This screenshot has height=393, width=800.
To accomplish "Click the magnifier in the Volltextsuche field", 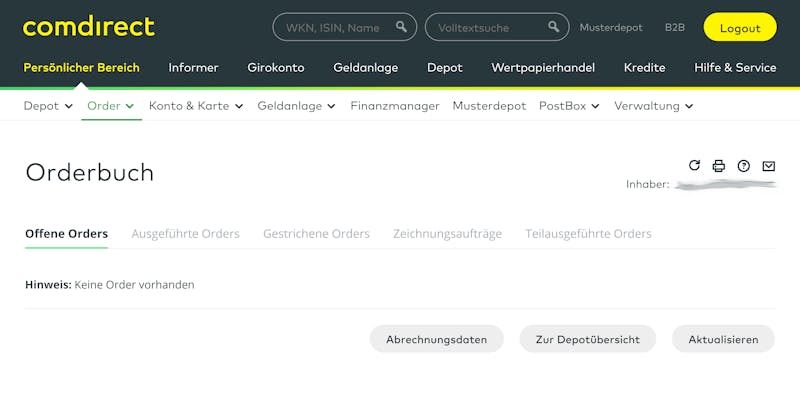I will click(x=554, y=27).
